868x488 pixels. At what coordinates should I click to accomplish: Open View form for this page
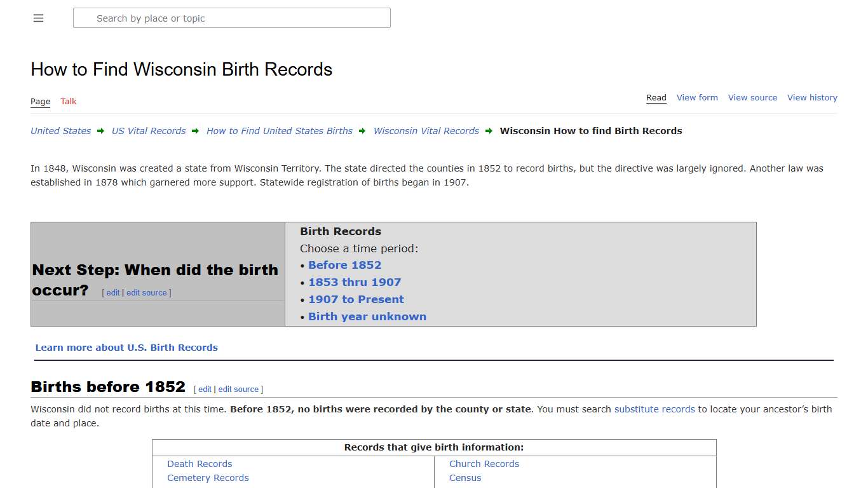click(x=697, y=97)
